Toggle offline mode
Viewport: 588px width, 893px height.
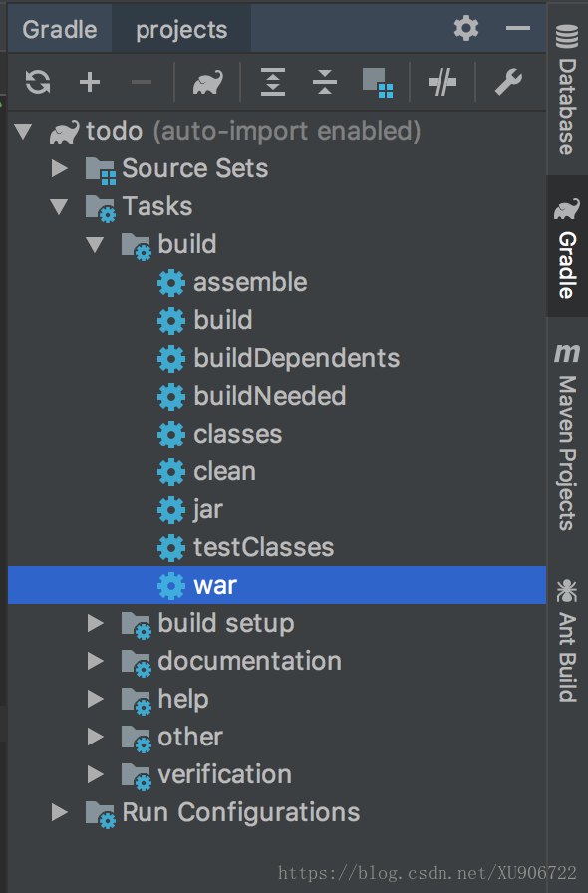(x=442, y=82)
